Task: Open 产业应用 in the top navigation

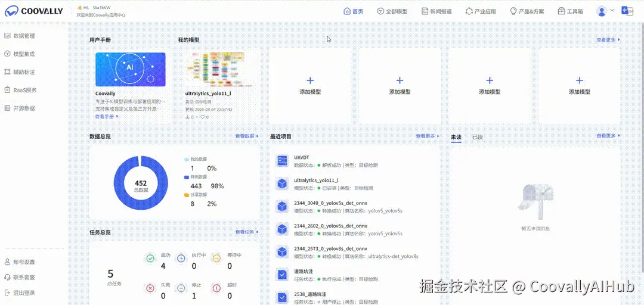Action: pyautogui.click(x=481, y=11)
